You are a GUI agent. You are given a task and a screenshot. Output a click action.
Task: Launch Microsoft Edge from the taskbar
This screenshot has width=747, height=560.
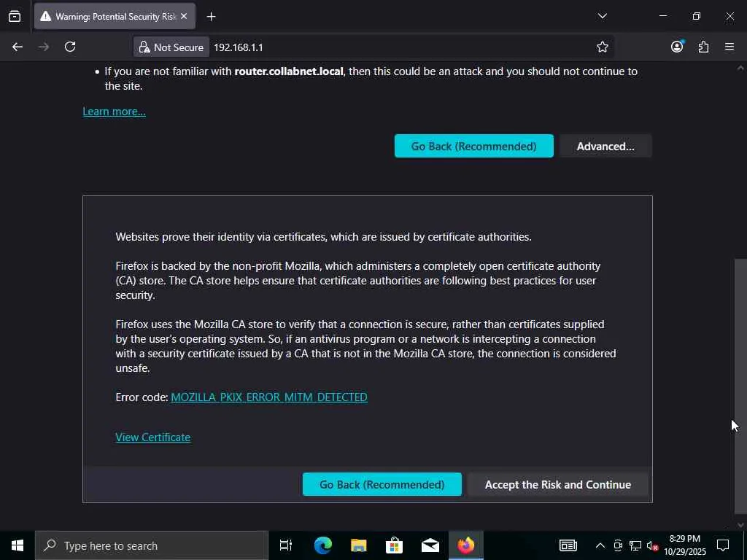(x=322, y=545)
